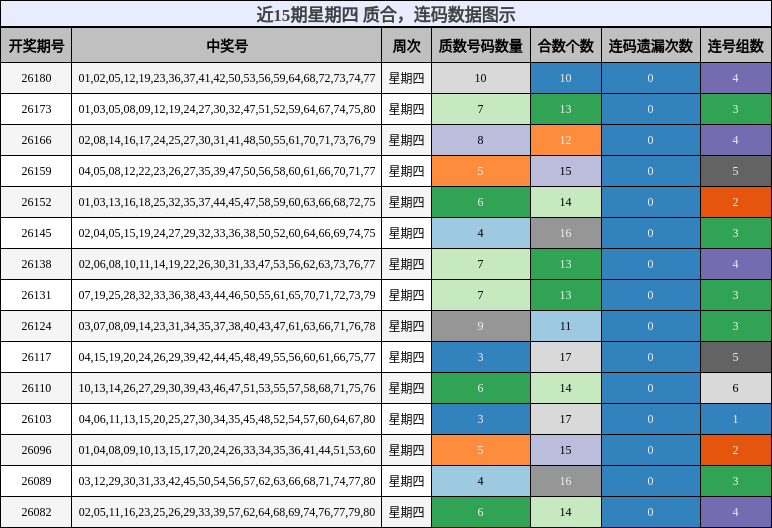Click period number 26159
The height and width of the screenshot is (528, 772).
pos(36,171)
